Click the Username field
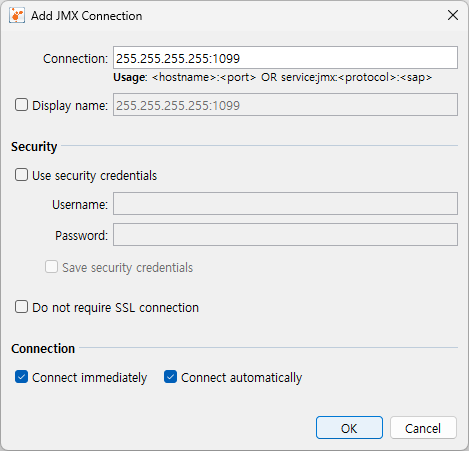This screenshot has height=451, width=469. [285, 203]
